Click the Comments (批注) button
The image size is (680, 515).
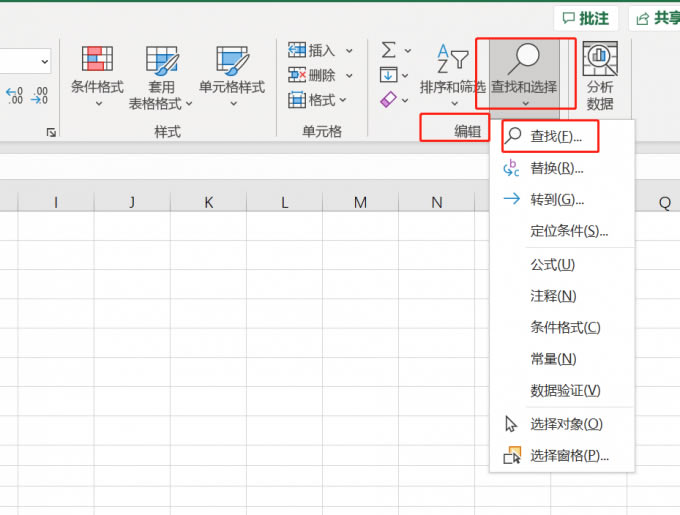(585, 18)
